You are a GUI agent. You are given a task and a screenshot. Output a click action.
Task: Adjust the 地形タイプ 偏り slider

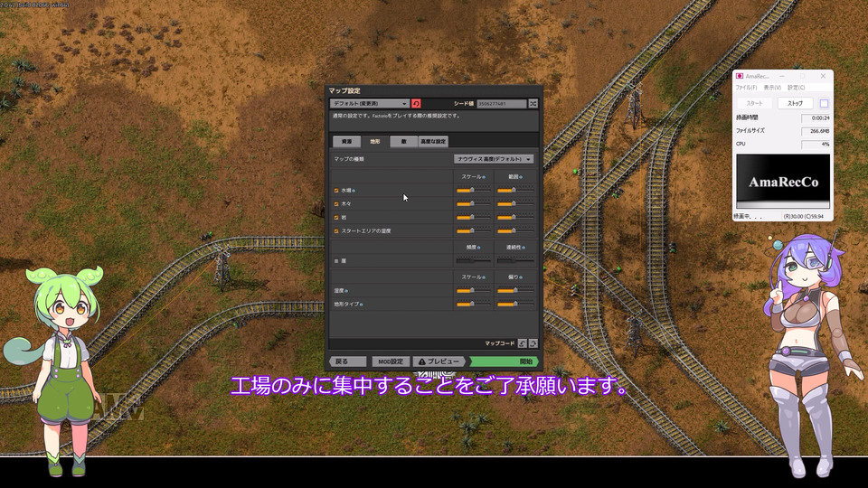tap(514, 305)
